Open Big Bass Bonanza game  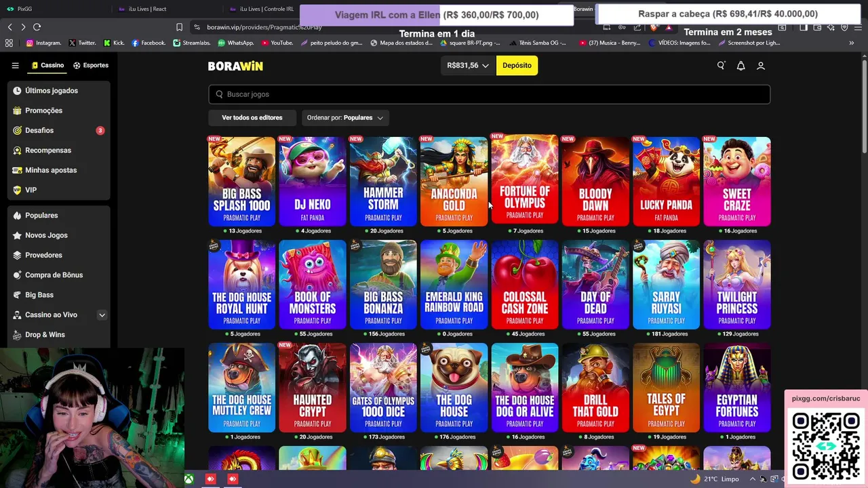[x=383, y=285]
